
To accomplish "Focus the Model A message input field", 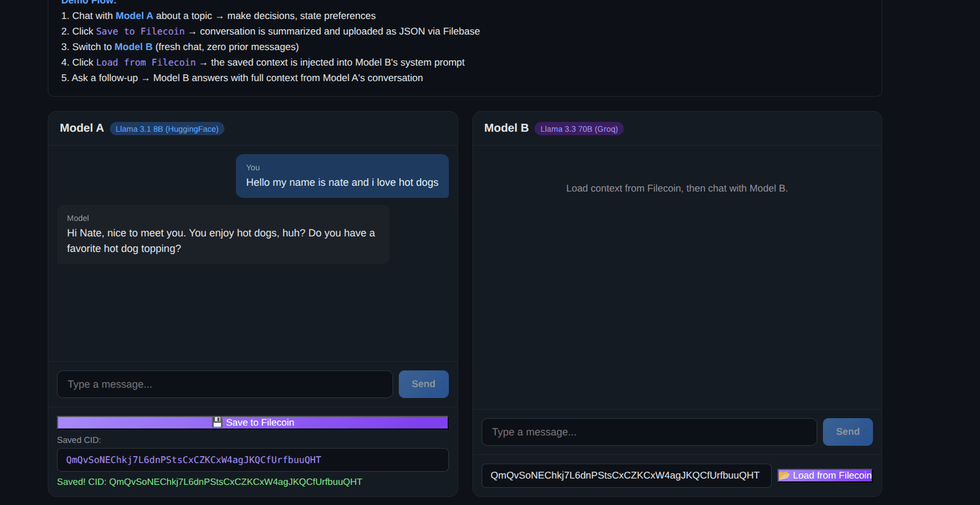I will (225, 384).
